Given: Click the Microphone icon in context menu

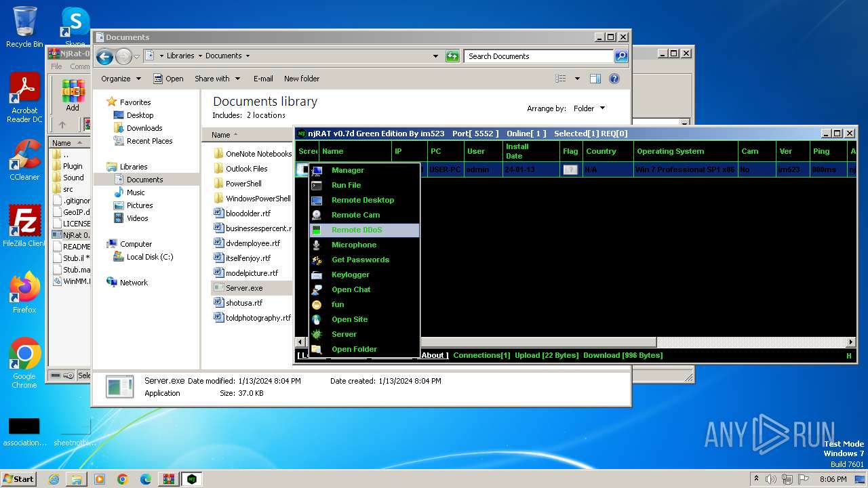Looking at the screenshot, I should coord(317,245).
